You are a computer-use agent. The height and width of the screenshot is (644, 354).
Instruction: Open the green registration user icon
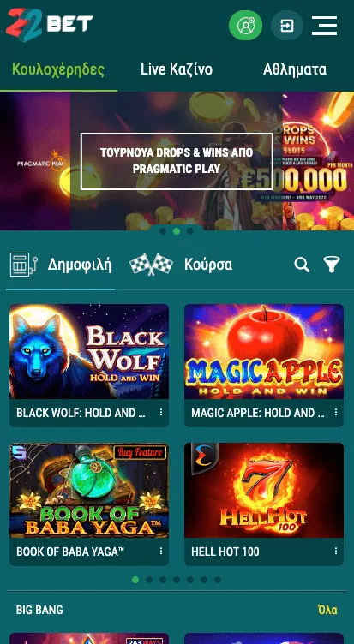point(245,25)
